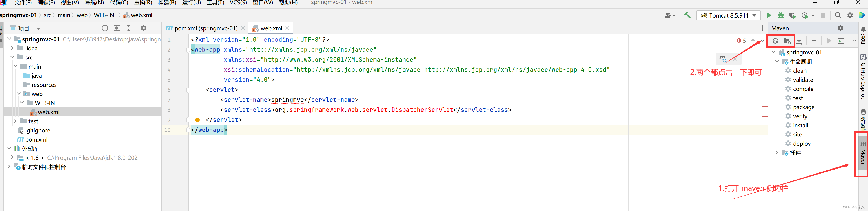868x211 pixels.
Task: Expand Maven plugins node
Action: coord(777,152)
